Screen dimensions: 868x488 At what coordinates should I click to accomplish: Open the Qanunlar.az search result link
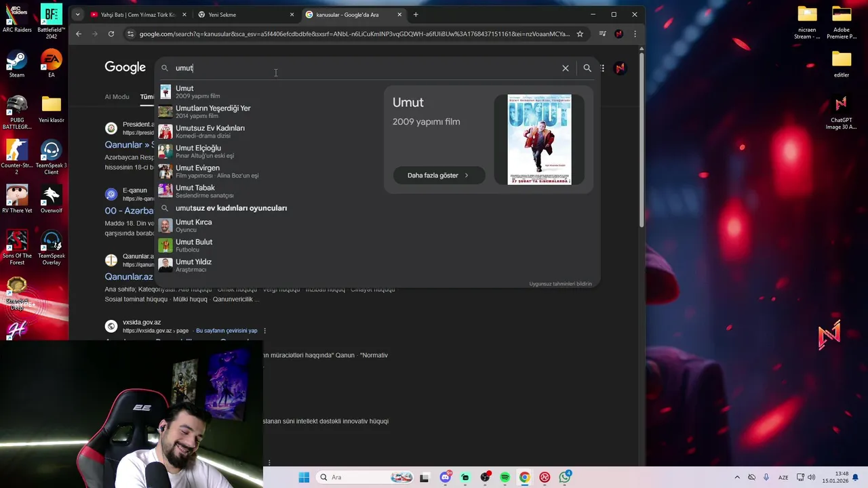pyautogui.click(x=129, y=277)
